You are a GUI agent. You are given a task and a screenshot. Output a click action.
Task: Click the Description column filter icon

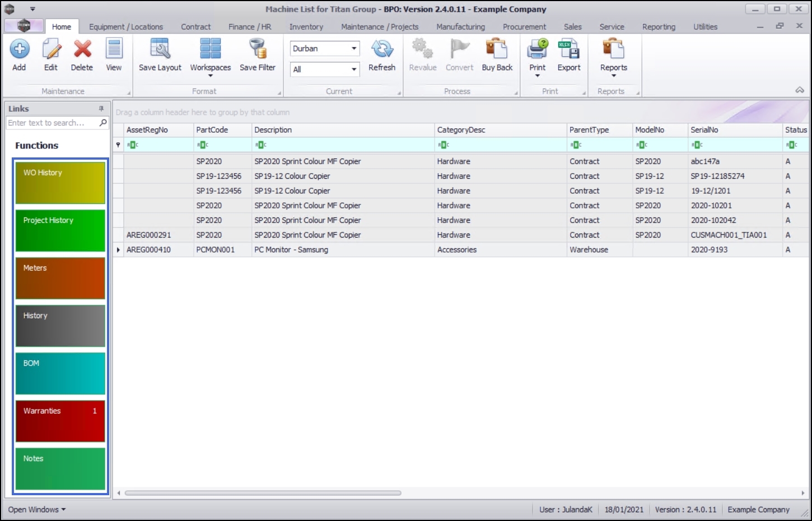point(261,145)
